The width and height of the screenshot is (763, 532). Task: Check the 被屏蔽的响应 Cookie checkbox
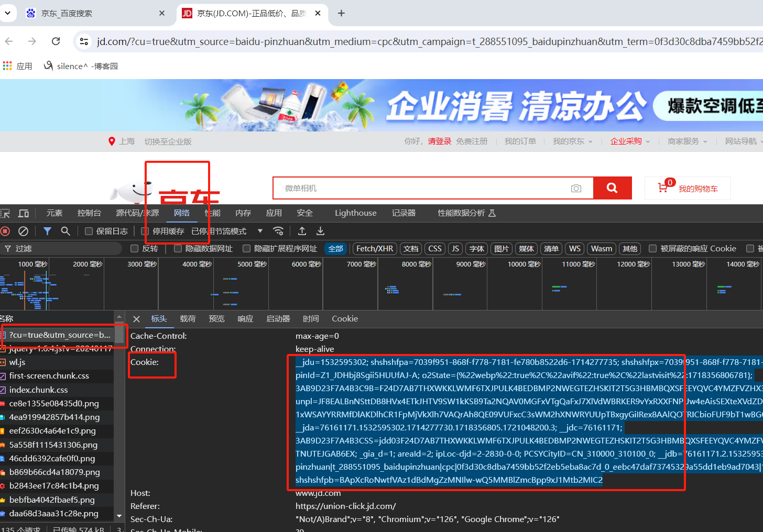(652, 249)
